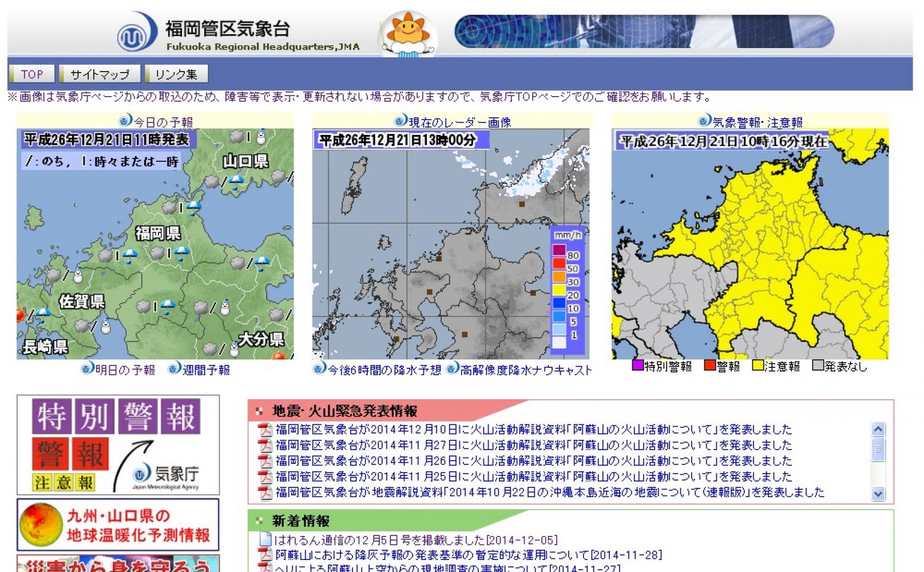Click PDF icon for Okinawa earthquake report
924x572 pixels.
pos(265,492)
